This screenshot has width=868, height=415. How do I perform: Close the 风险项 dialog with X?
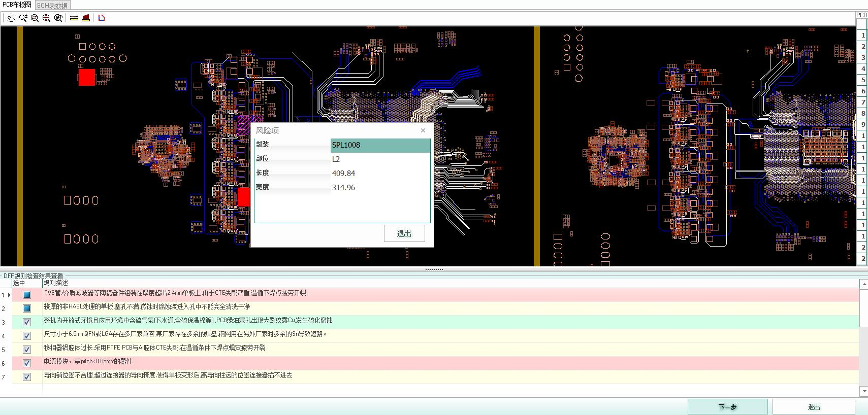(x=423, y=131)
